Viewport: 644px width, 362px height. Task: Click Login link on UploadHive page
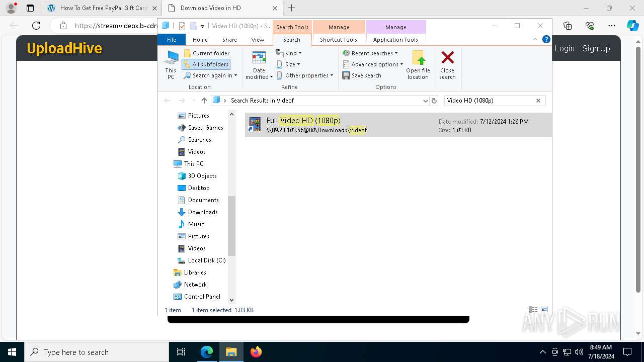(565, 48)
